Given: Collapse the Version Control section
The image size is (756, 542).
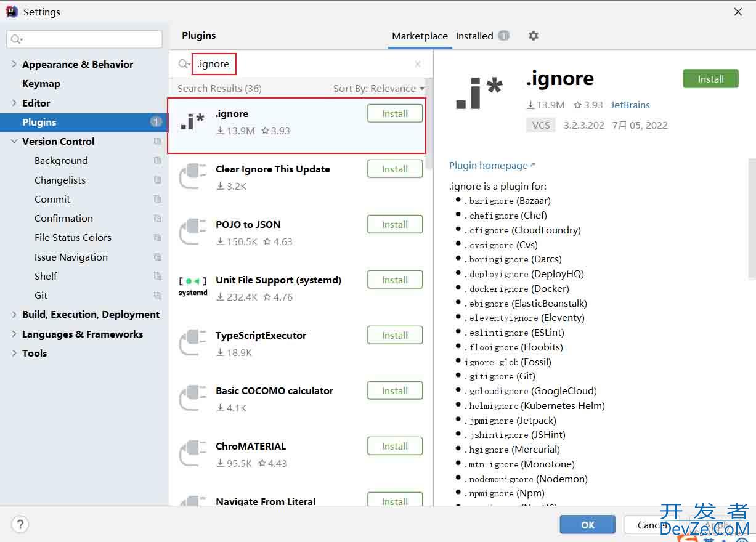Looking at the screenshot, I should point(14,141).
